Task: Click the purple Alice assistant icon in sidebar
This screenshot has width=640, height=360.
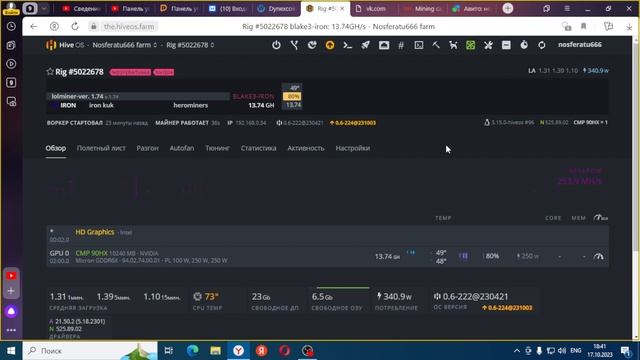Action: pos(11,311)
